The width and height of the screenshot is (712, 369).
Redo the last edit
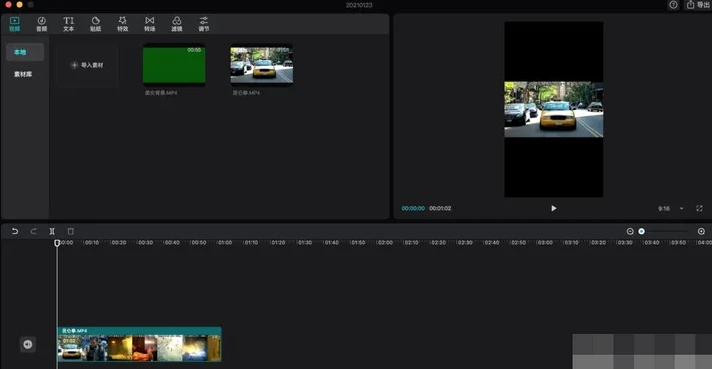(34, 231)
